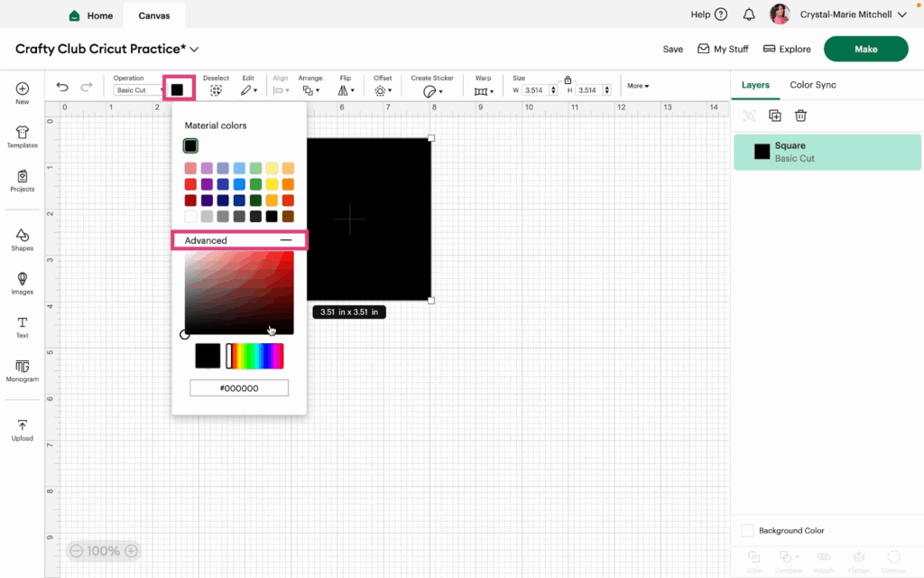The width and height of the screenshot is (924, 578).
Task: Click the Explore button
Action: tap(787, 49)
